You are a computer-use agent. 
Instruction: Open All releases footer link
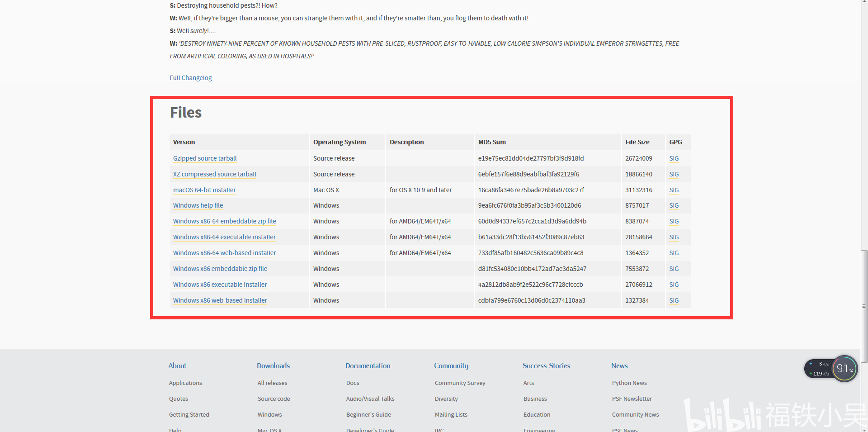coord(273,383)
